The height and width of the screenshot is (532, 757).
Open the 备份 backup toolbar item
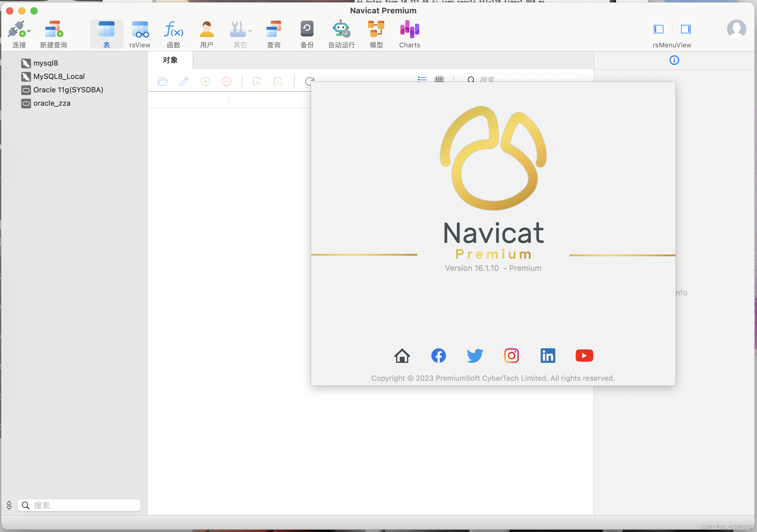click(307, 34)
